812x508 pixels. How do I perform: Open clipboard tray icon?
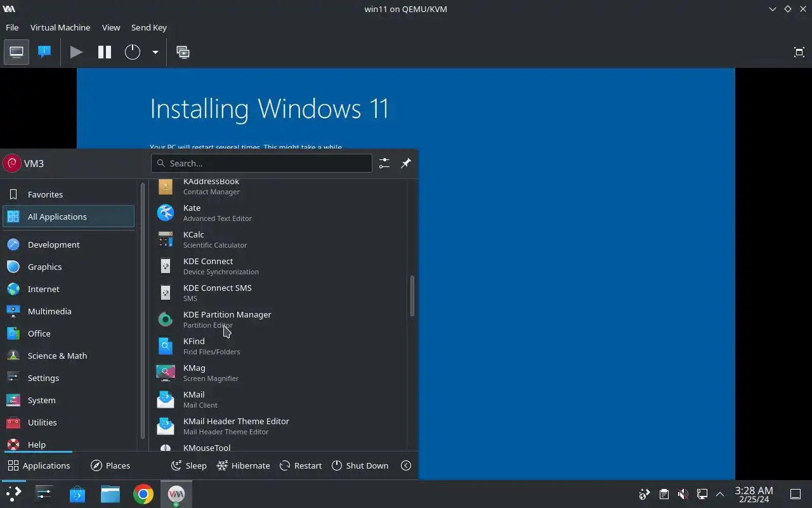tap(664, 494)
